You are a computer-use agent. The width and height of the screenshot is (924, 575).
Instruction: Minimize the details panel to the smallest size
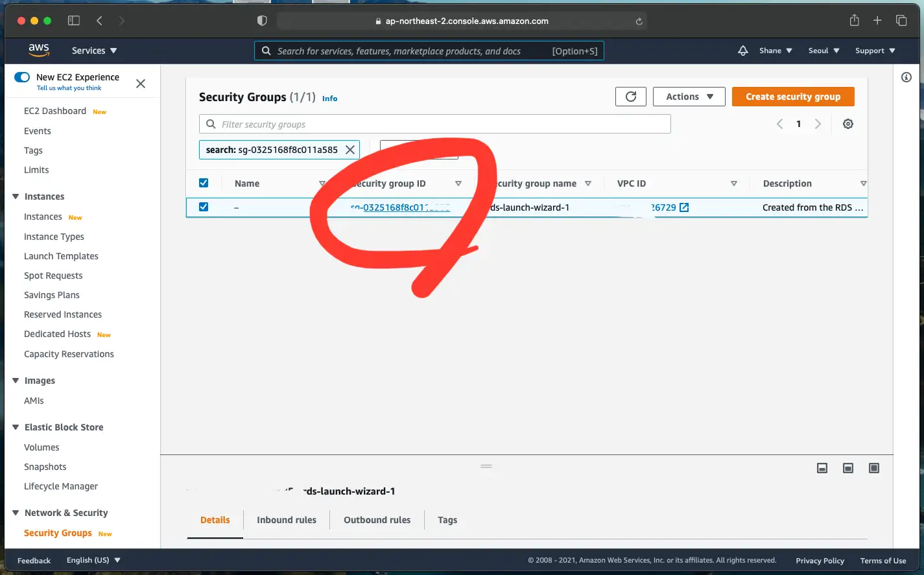[x=822, y=468]
